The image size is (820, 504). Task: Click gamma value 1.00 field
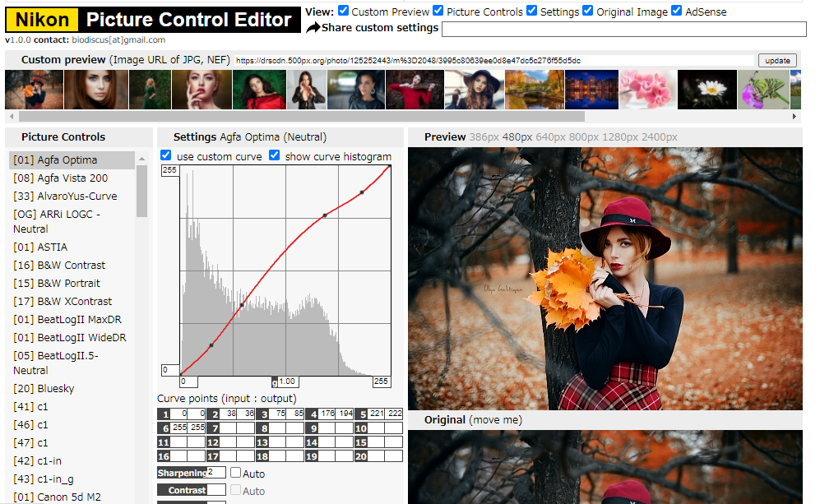pos(287,381)
